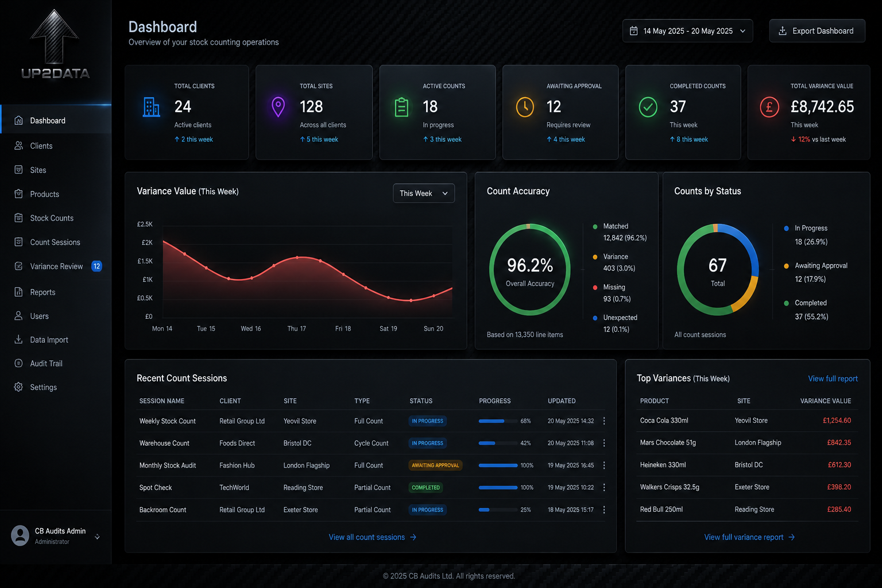Screen dimensions: 882x588
Task: Click Red Bull 250ml product
Action: pyautogui.click(x=661, y=509)
